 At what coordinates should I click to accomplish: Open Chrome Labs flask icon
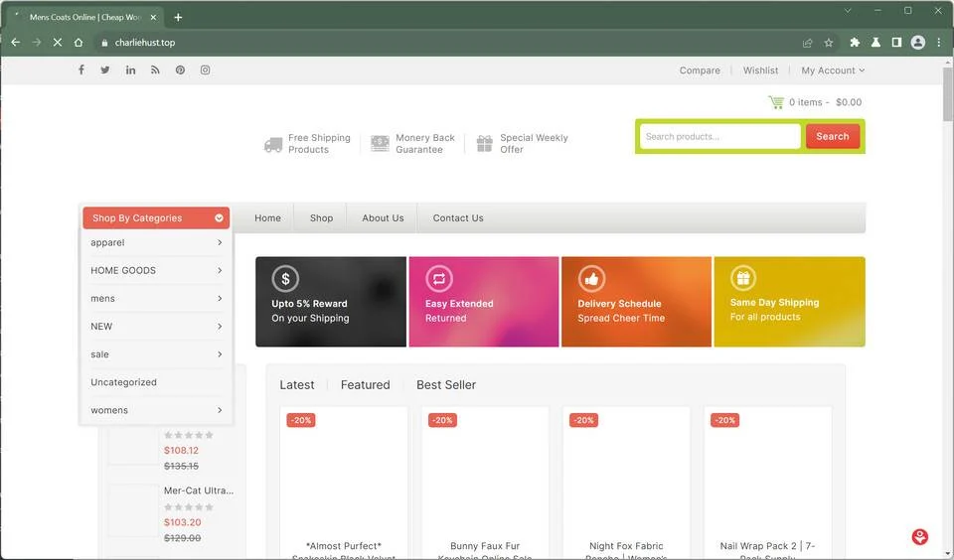pos(876,43)
